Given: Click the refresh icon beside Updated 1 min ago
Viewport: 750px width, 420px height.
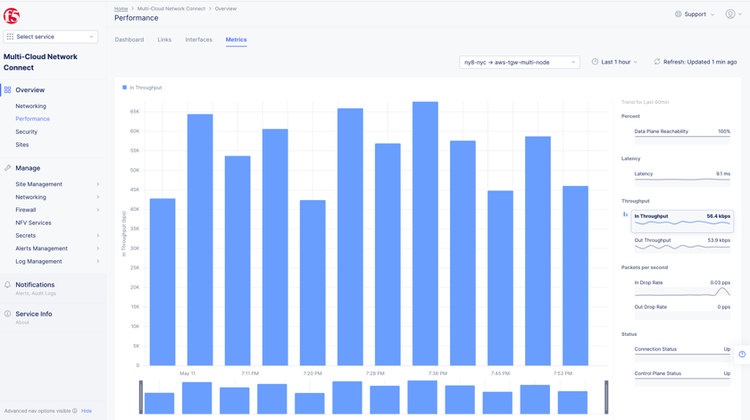Looking at the screenshot, I should coord(657,62).
